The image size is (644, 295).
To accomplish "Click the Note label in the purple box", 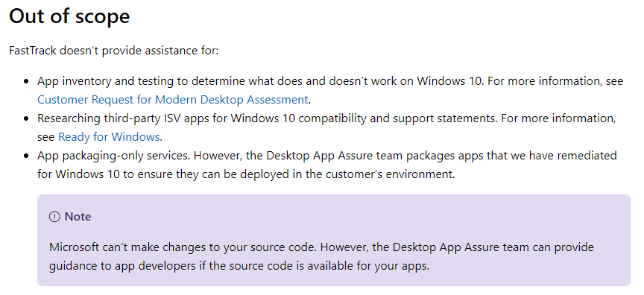I will click(x=78, y=217).
